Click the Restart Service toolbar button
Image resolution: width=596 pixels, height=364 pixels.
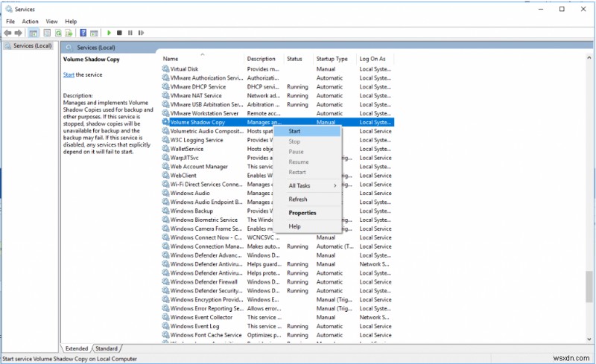pos(141,33)
